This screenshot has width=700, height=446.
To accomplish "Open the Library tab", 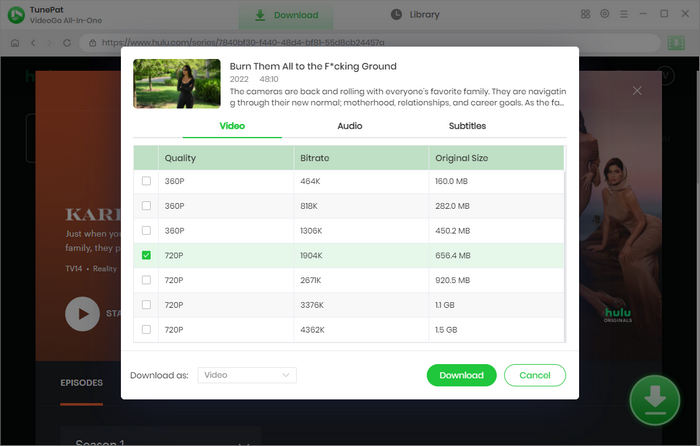I will tap(414, 15).
